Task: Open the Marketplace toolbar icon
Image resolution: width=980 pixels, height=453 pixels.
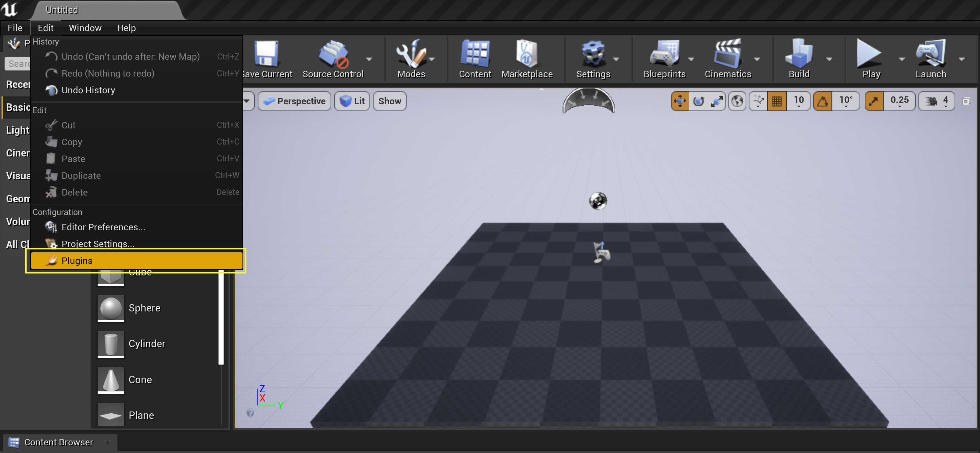Action: 526,59
